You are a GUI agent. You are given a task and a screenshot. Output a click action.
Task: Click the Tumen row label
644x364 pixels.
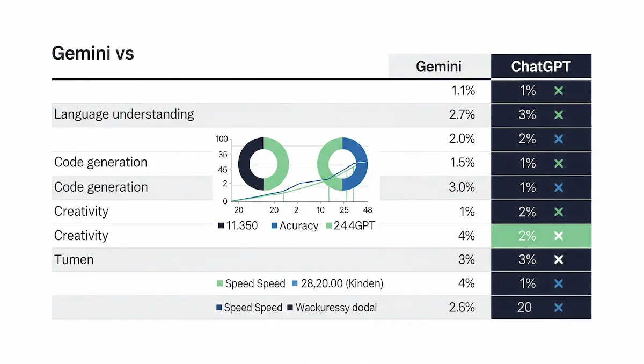[x=74, y=260]
